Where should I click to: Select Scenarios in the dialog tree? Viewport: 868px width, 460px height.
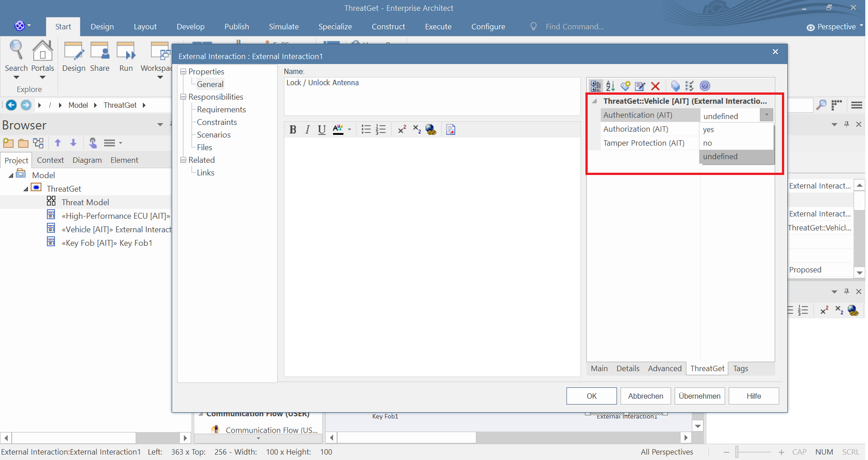tap(214, 135)
